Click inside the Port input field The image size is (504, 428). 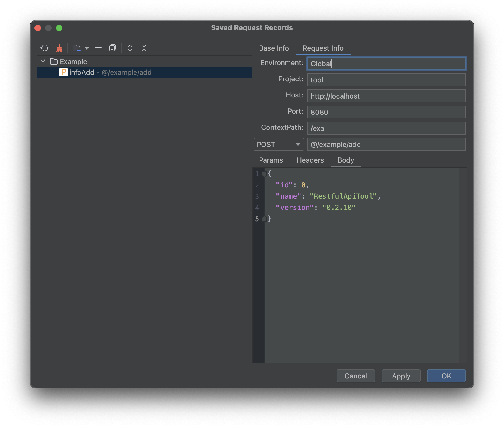tap(386, 112)
